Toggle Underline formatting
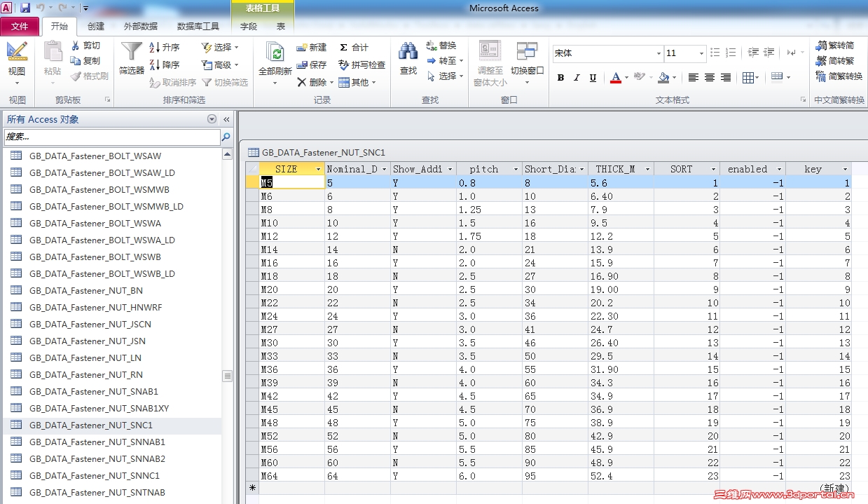868x504 pixels. (x=593, y=78)
